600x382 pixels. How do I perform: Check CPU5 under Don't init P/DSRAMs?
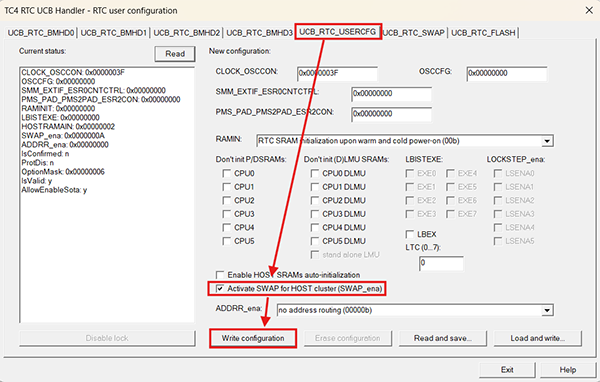[x=227, y=241]
